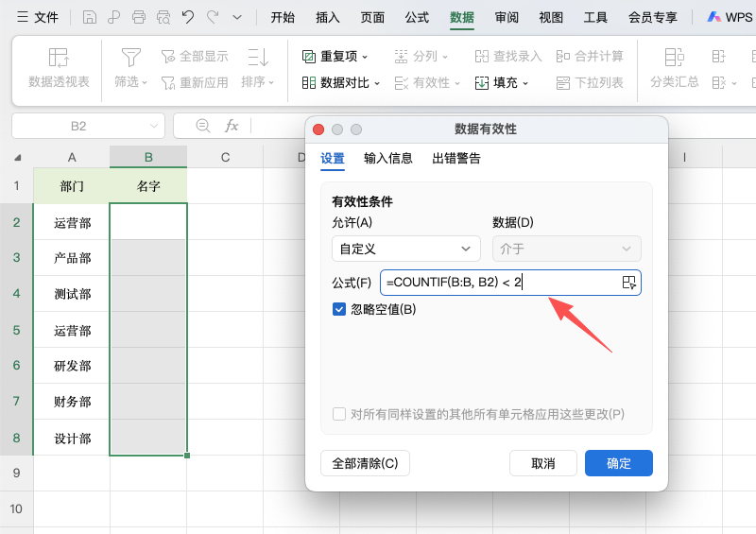Screen dimensions: 756x534
Task: Click the undo arrow icon
Action: point(187,17)
